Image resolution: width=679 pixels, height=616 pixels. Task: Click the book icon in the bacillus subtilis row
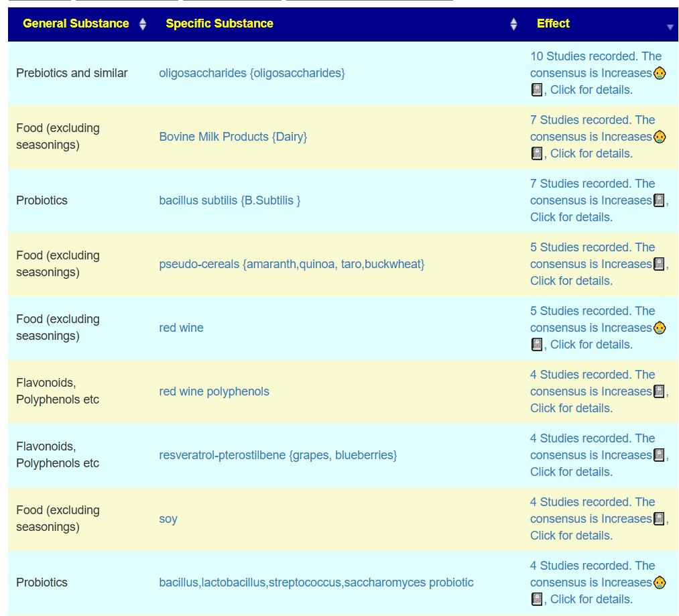(x=660, y=200)
